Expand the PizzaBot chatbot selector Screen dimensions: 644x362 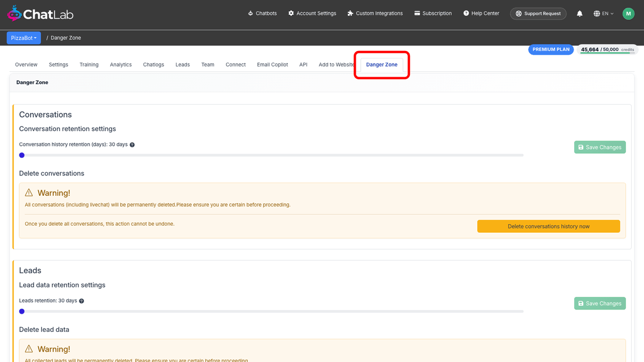[x=24, y=38]
